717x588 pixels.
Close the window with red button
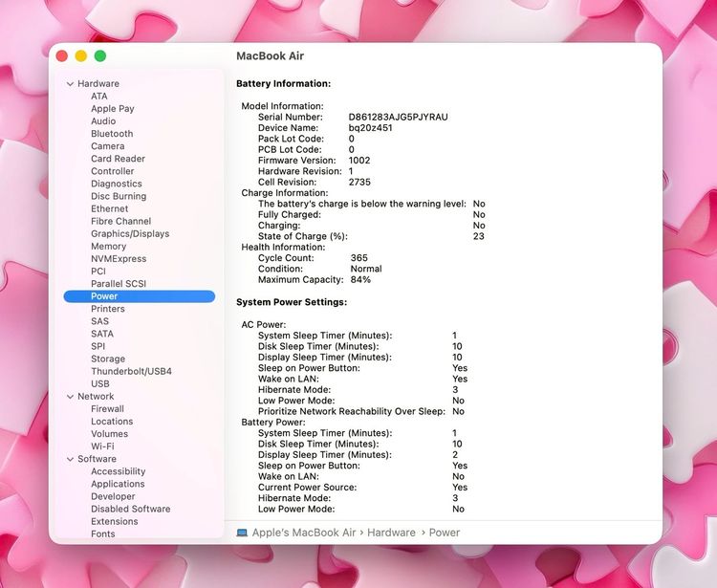click(x=62, y=55)
